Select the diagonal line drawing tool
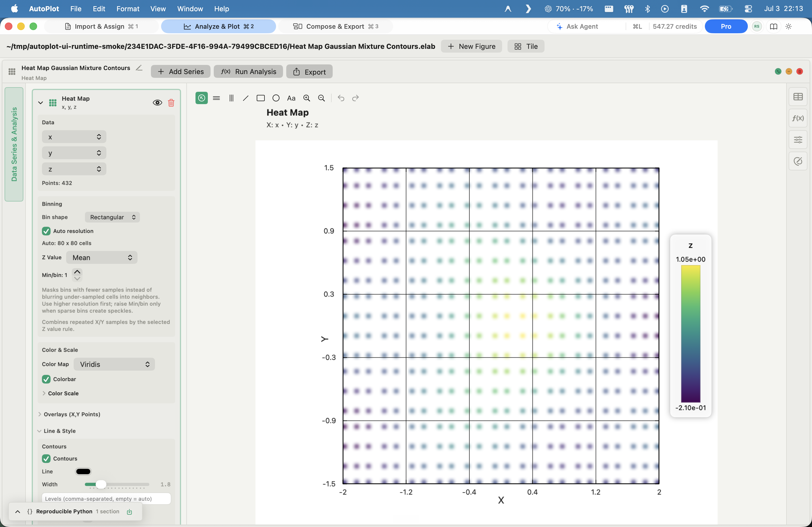 (246, 98)
